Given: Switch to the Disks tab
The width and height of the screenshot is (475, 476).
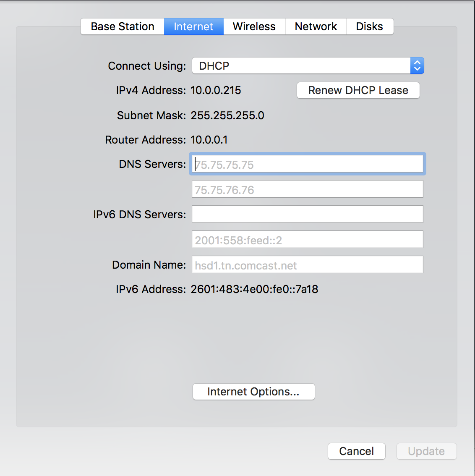Looking at the screenshot, I should (x=370, y=26).
